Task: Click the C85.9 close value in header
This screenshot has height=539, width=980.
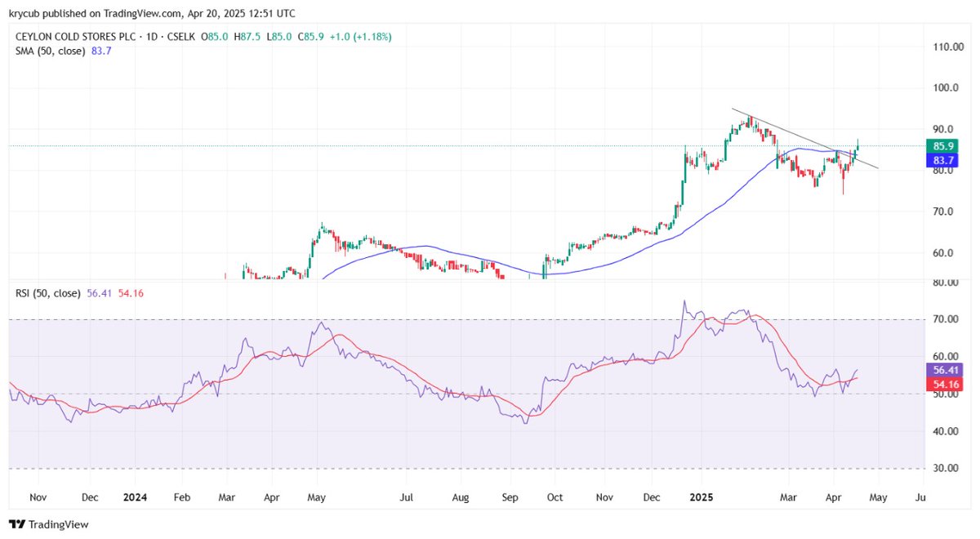Action: point(312,36)
